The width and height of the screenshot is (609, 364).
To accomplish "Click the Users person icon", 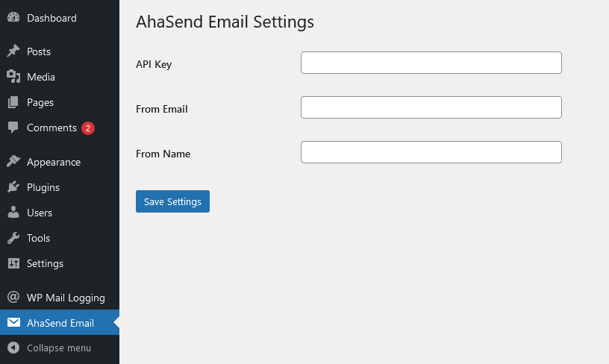I will coord(13,213).
